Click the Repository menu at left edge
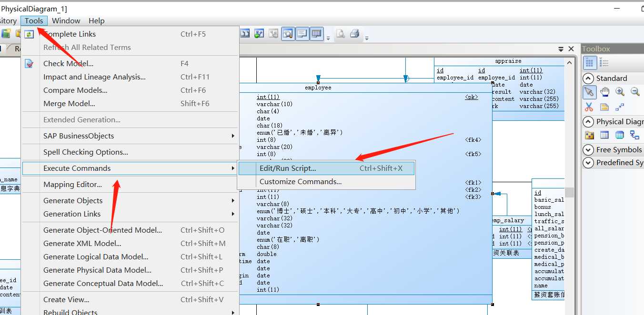 pos(8,21)
